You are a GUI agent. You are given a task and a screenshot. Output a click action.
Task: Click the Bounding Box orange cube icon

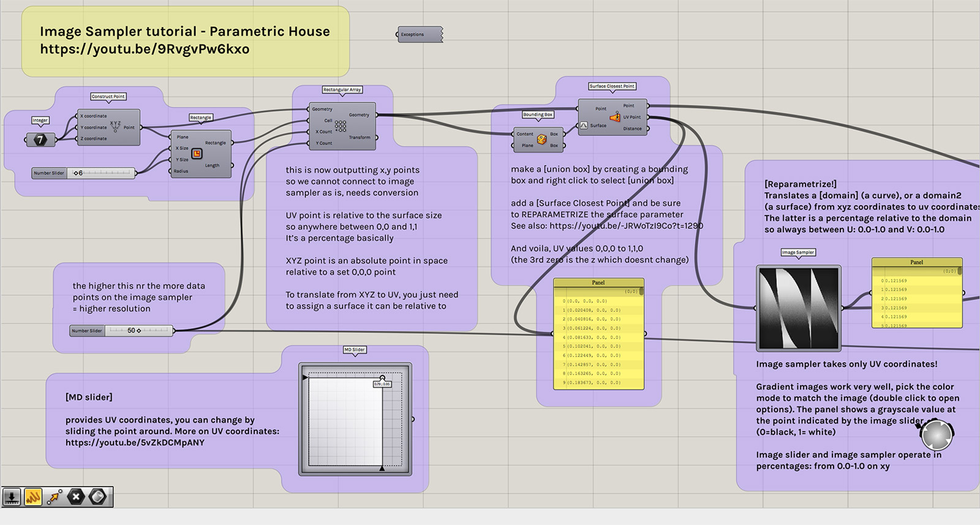pyautogui.click(x=541, y=140)
